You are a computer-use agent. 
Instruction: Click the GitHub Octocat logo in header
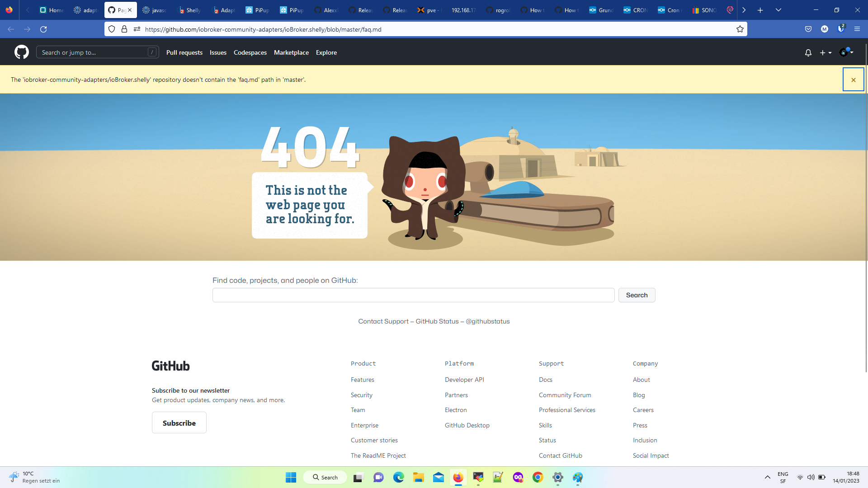pos(22,52)
